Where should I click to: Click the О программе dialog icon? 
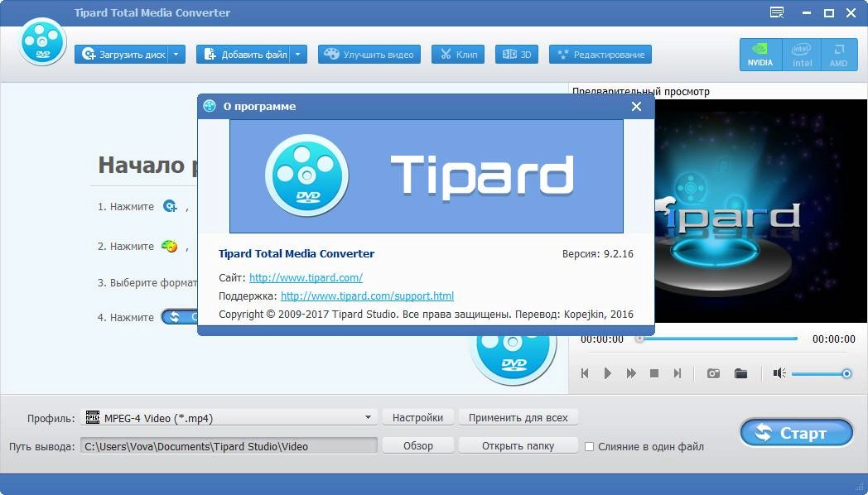pyautogui.click(x=210, y=106)
